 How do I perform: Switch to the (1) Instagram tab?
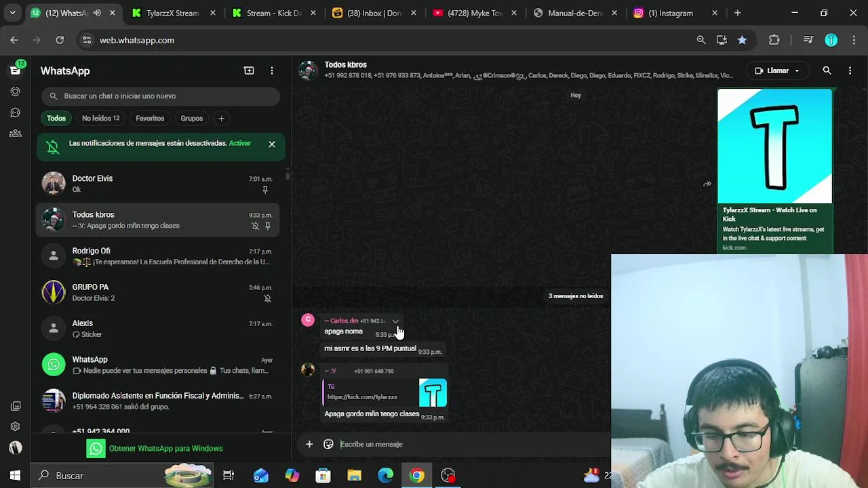pos(675,13)
